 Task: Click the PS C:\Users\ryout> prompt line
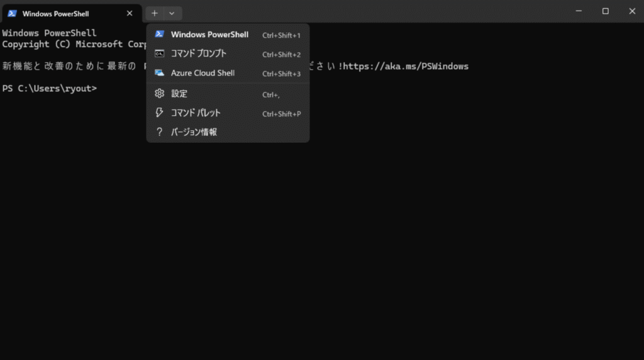point(50,88)
